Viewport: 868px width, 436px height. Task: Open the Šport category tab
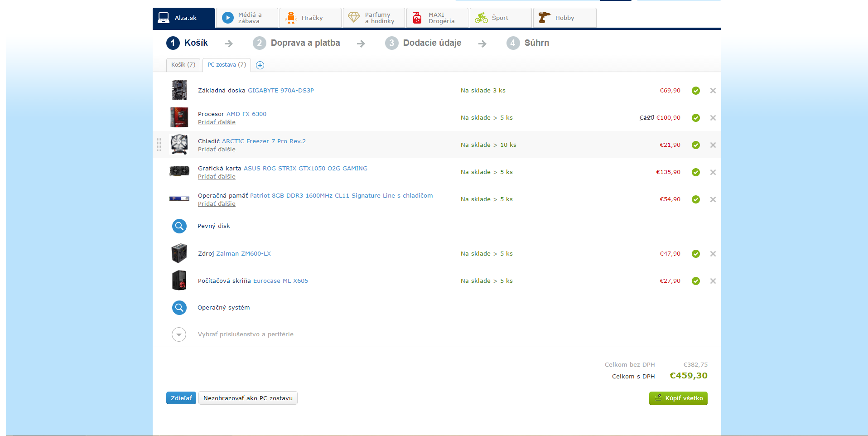[501, 18]
